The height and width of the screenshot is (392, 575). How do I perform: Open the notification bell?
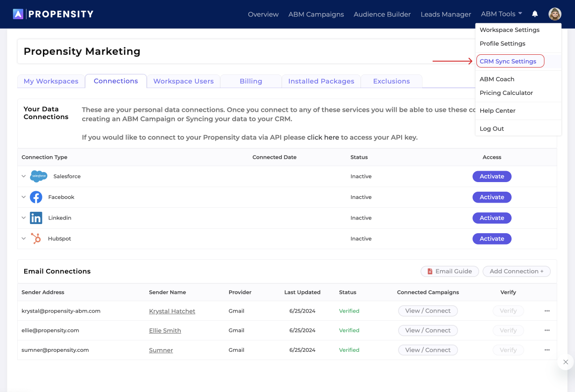tap(534, 14)
